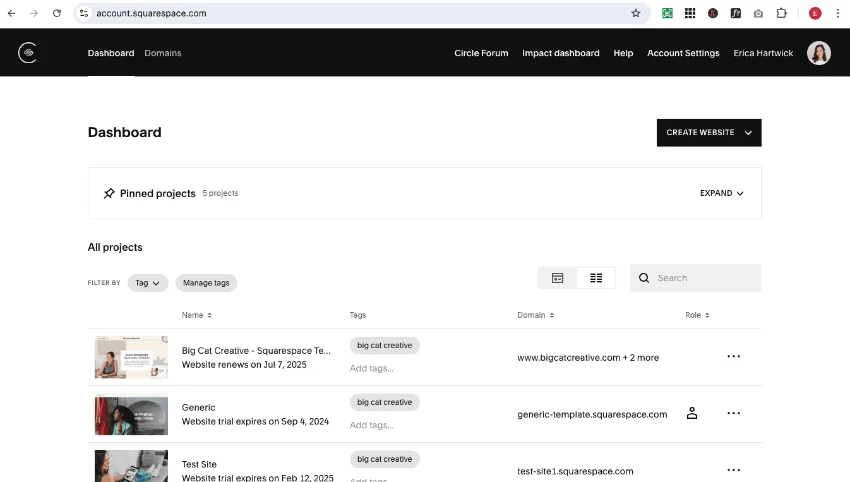850x482 pixels.
Task: Reload the page in browser
Action: (56, 13)
